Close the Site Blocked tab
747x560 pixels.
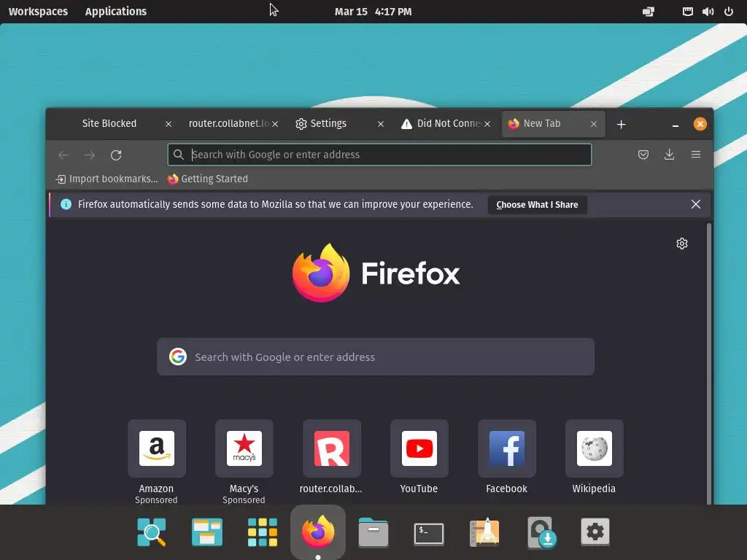point(169,124)
